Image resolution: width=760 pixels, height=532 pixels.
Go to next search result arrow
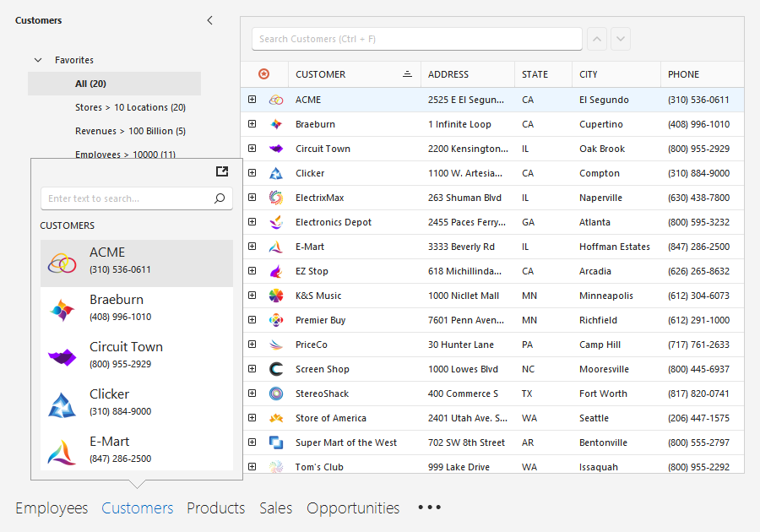coord(621,39)
